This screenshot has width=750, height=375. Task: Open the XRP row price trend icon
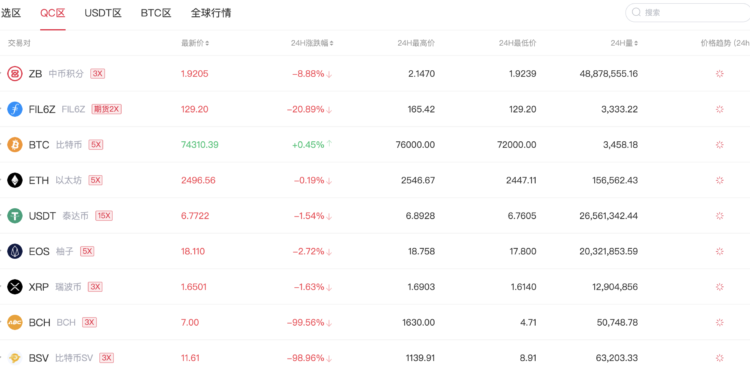tap(719, 287)
